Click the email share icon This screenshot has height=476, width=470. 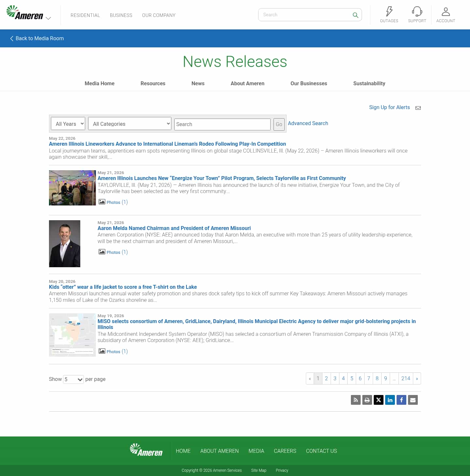click(x=413, y=400)
